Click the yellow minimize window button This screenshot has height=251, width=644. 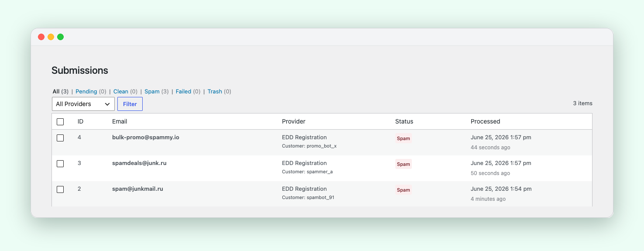pyautogui.click(x=51, y=37)
